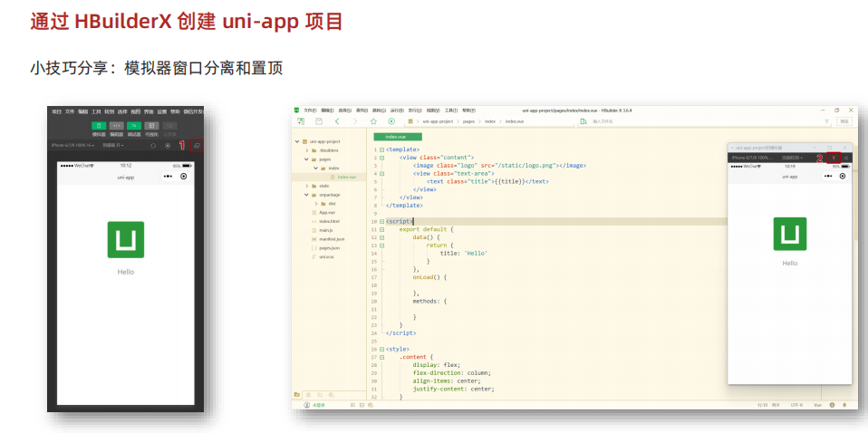The width and height of the screenshot is (868, 433).
Task: Open 视图(V) menu in HBuilderX
Action: (433, 111)
